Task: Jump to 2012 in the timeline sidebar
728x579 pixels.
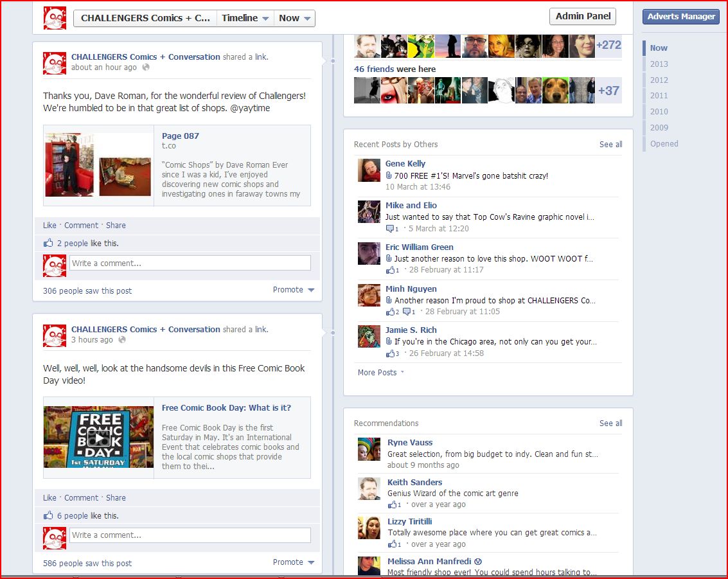Action: point(659,80)
